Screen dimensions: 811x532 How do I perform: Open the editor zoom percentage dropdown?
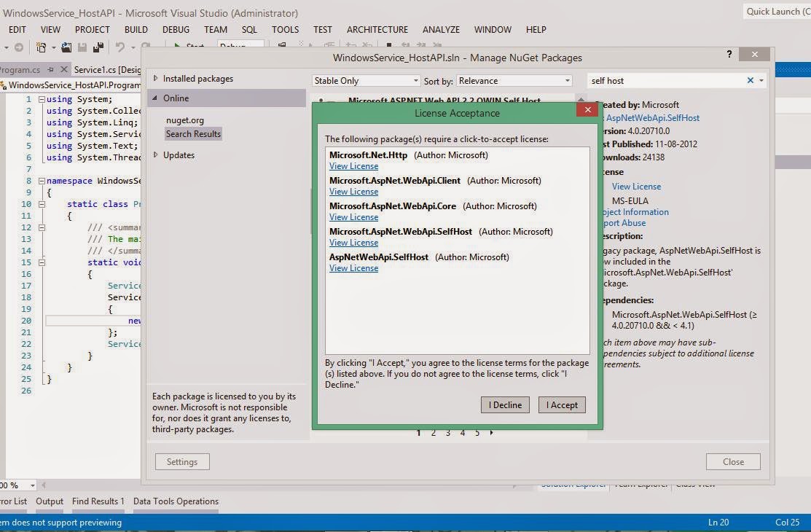(32, 485)
